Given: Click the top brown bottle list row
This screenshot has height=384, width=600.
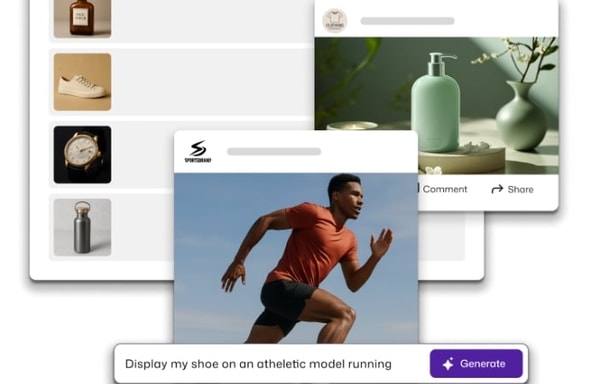Looking at the screenshot, I should 181,21.
